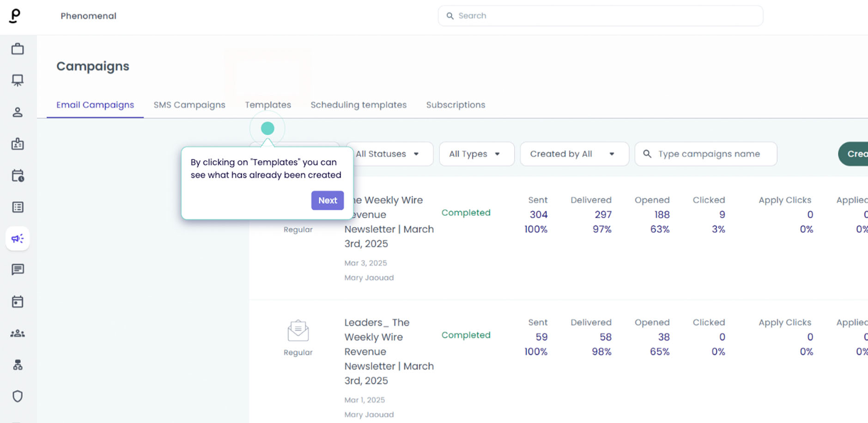Click the Opened value 38
Image resolution: width=868 pixels, height=423 pixels.
pyautogui.click(x=664, y=337)
